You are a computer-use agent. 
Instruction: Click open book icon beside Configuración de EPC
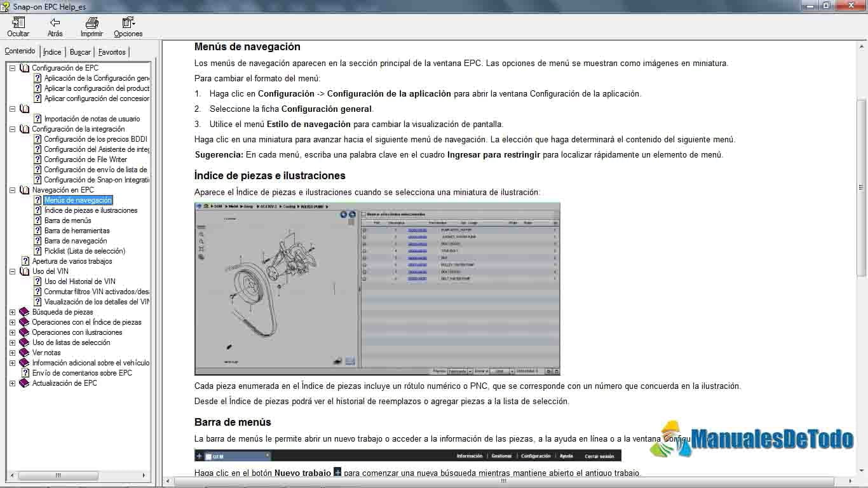[x=25, y=68]
